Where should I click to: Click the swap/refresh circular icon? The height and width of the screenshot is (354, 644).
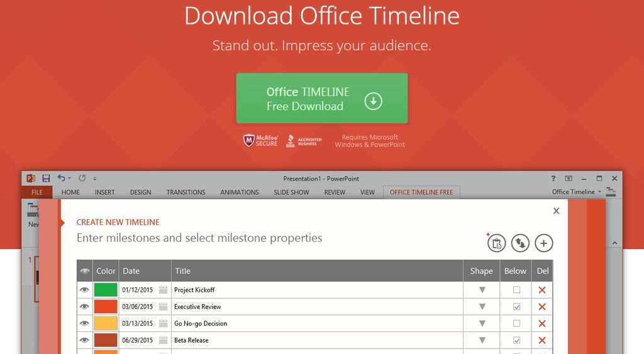pyautogui.click(x=520, y=243)
